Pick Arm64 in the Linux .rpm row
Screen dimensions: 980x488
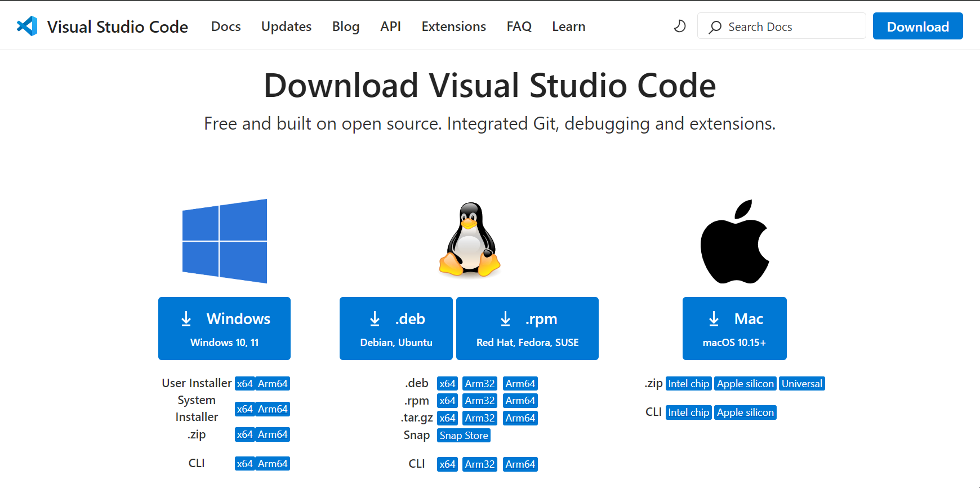coord(520,401)
